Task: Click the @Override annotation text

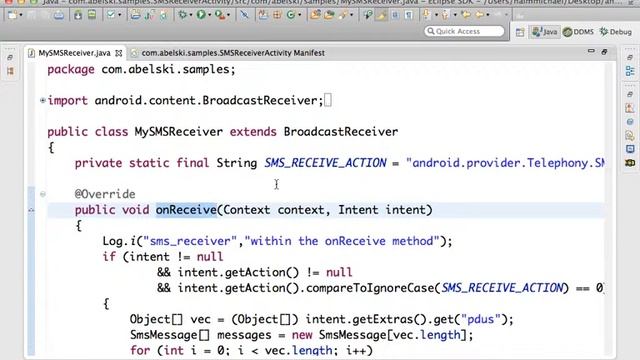Action: 105,194
